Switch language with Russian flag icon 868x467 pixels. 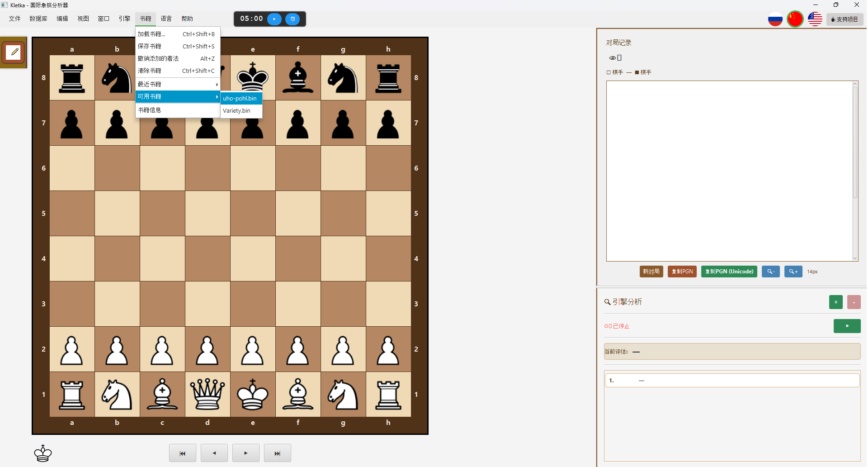[775, 19]
